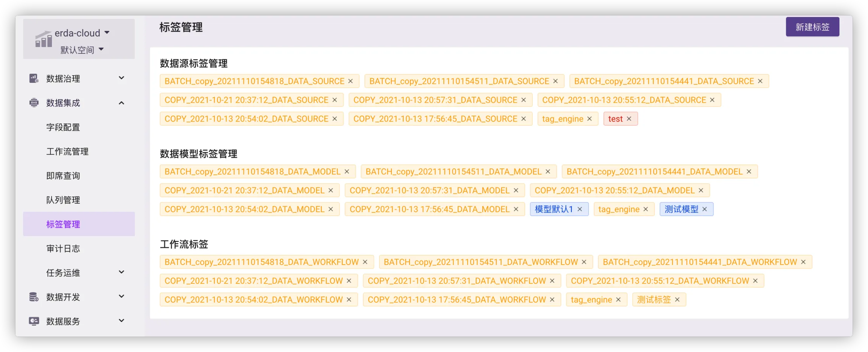This screenshot has width=868, height=352.
Task: Click the 数据治理 sidebar icon
Action: coord(34,78)
